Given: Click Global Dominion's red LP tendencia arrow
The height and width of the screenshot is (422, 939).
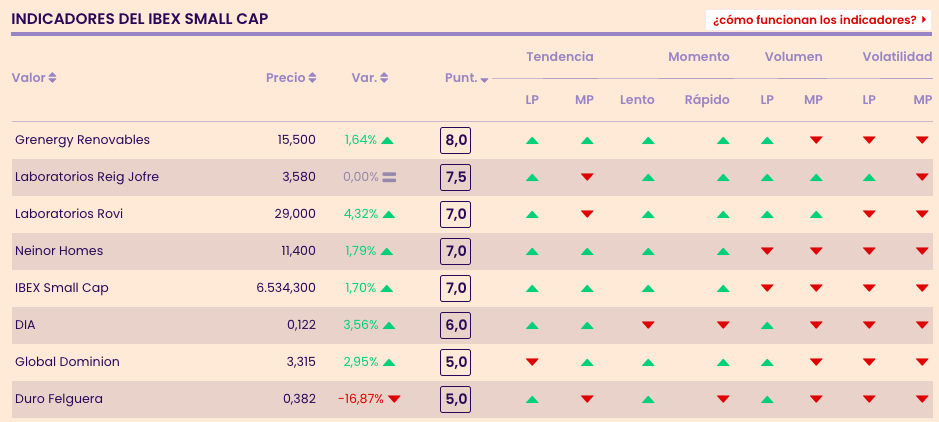Looking at the screenshot, I should click(x=532, y=362).
